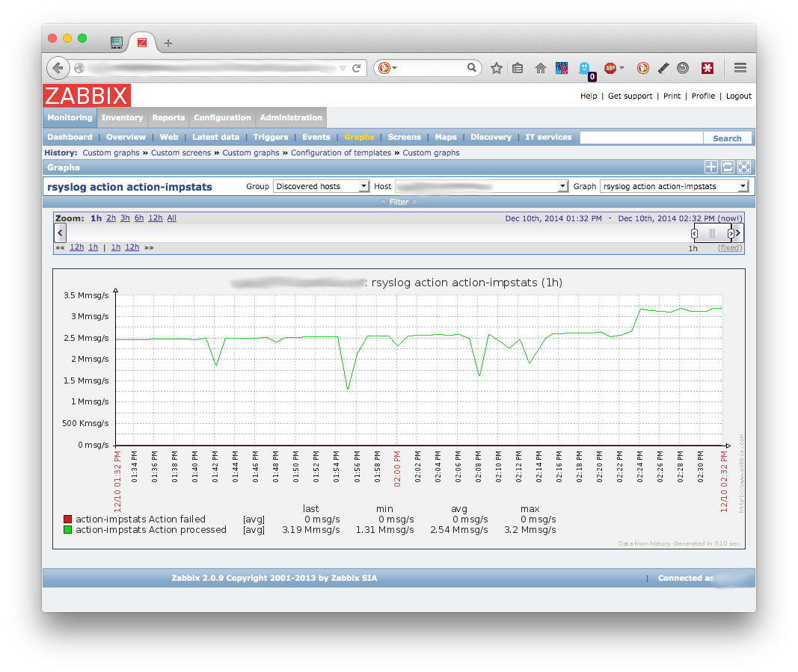Go to the browser home page icon

point(541,68)
